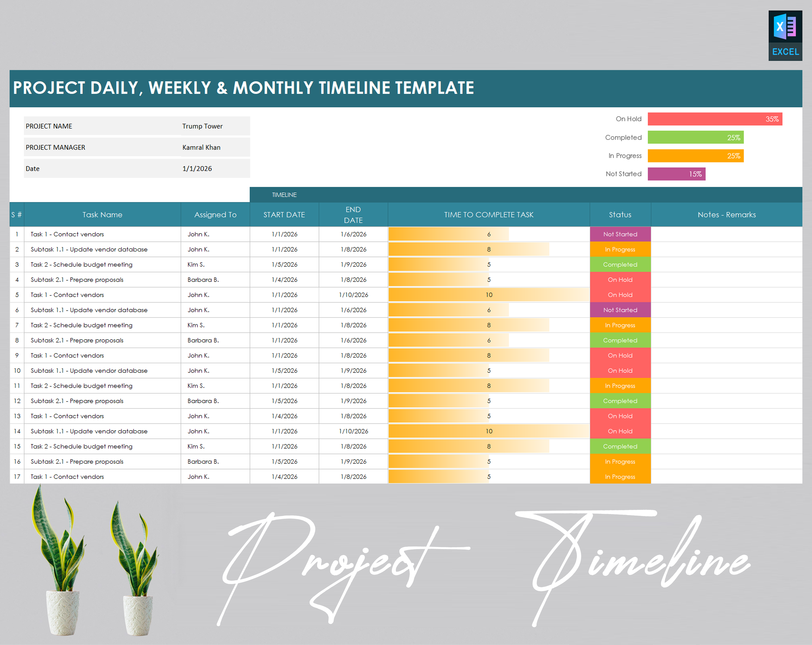Select the Assigned To column header
This screenshot has width=812, height=645.
(x=215, y=215)
